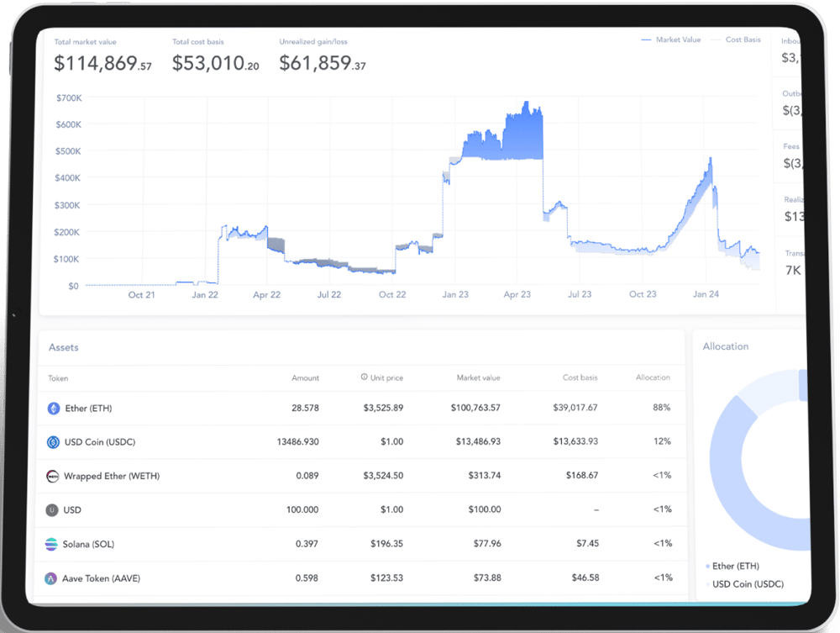
Task: Sort assets by the Cost basis column header
Action: (580, 377)
